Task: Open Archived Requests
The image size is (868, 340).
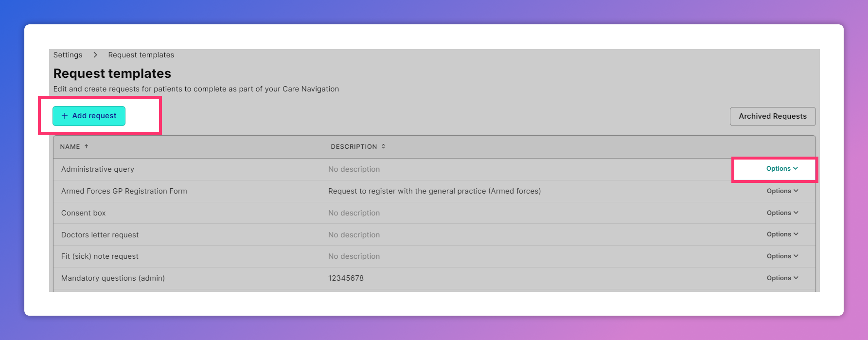Action: [772, 116]
